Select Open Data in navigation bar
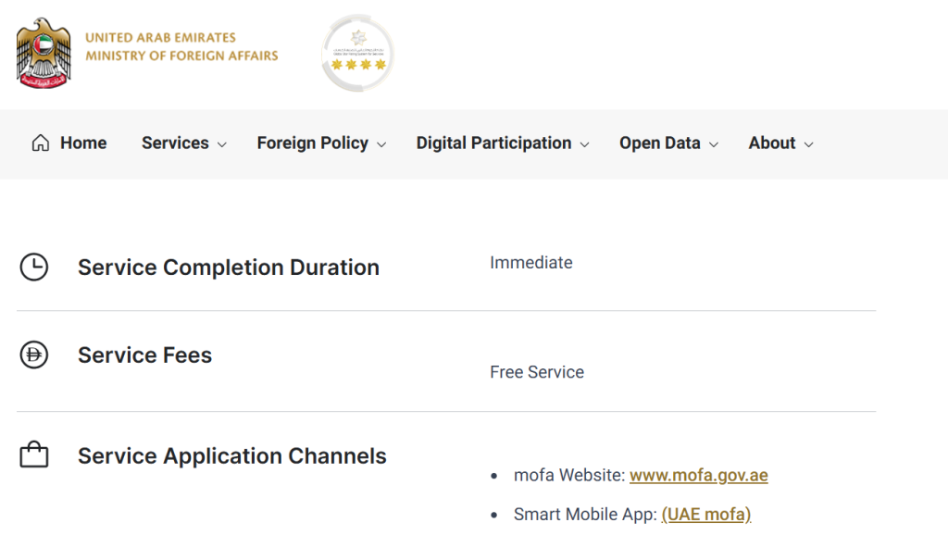The image size is (948, 560). pyautogui.click(x=659, y=143)
